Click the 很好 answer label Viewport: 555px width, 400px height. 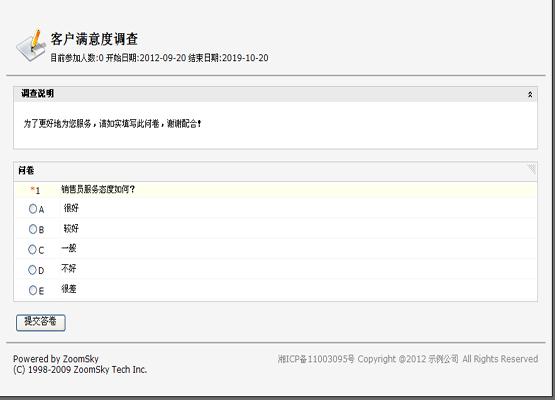71,208
